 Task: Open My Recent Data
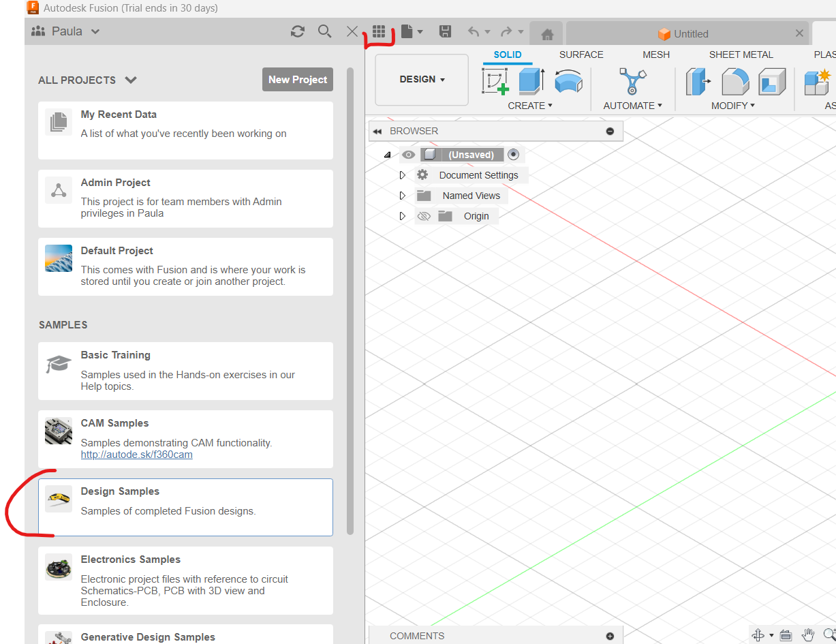185,131
